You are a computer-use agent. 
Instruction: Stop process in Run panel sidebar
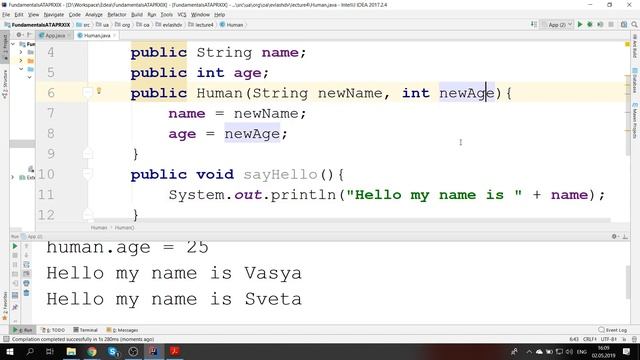(15, 256)
